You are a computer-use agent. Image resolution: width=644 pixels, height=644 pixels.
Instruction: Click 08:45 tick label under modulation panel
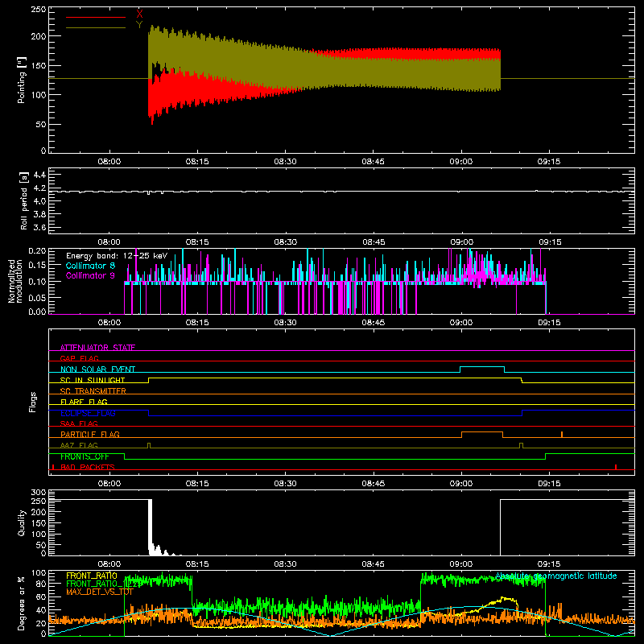[373, 323]
